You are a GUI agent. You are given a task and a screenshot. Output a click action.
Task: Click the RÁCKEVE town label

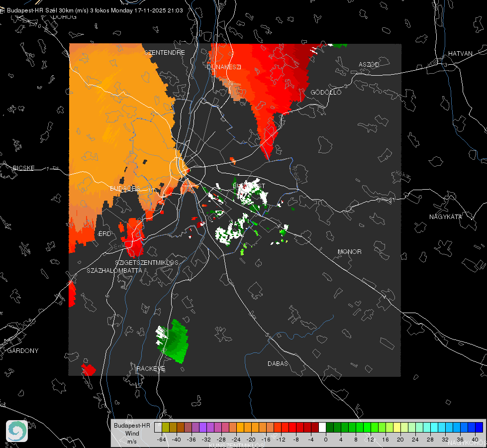tap(151, 368)
